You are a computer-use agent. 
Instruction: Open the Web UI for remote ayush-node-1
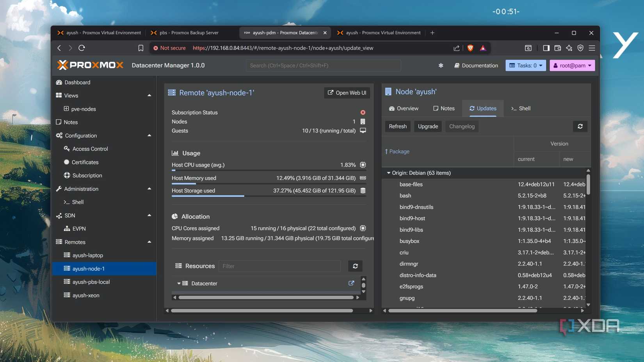tap(347, 92)
